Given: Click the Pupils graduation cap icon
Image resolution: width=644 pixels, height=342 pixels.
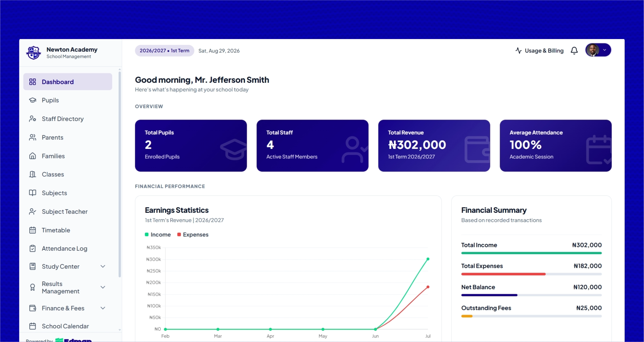Looking at the screenshot, I should [x=32, y=100].
